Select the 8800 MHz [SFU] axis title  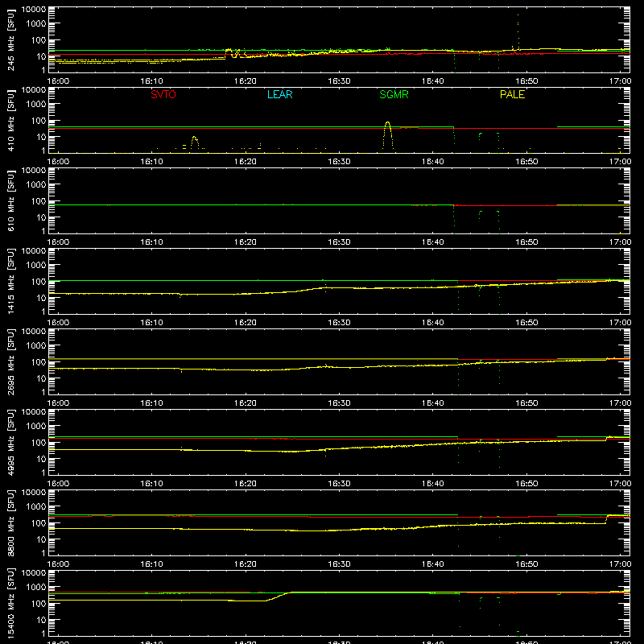(x=11, y=522)
